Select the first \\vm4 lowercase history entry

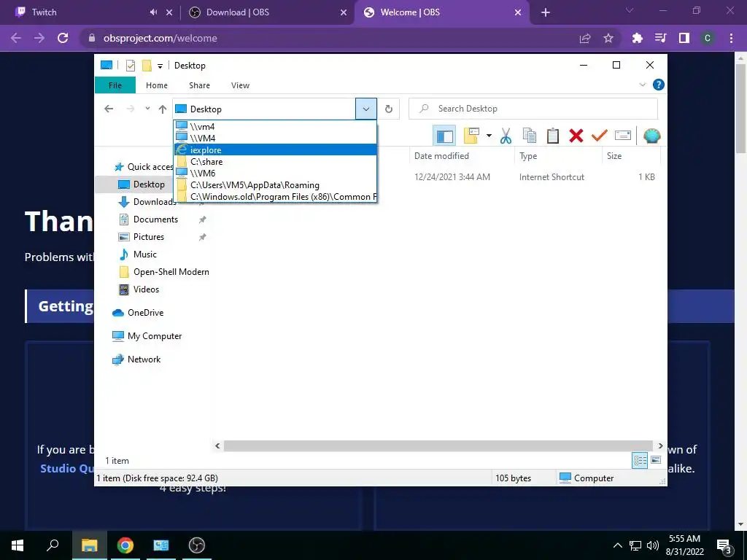[x=275, y=126]
